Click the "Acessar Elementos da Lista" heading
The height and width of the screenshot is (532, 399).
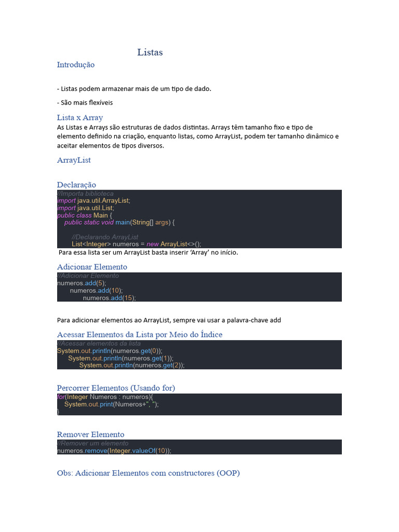pos(140,335)
